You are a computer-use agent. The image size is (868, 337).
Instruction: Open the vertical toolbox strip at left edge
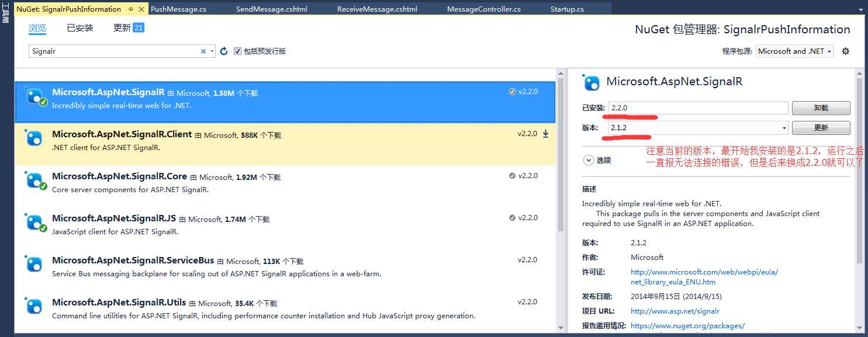coord(5,13)
